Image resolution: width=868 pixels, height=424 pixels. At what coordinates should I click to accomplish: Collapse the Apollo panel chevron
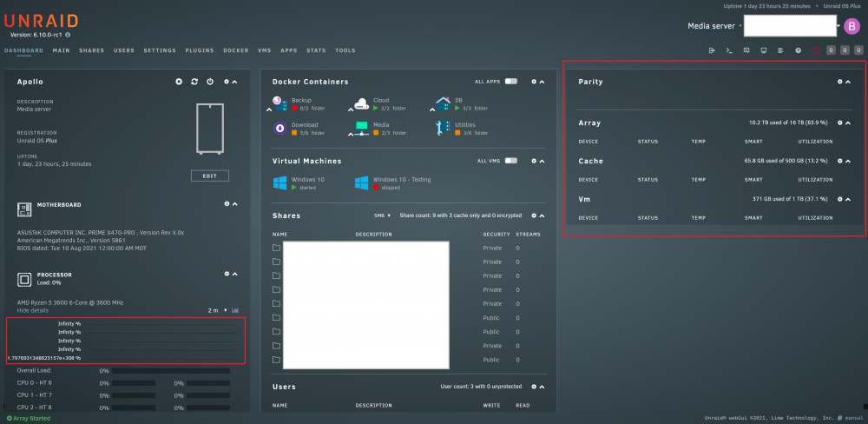point(234,82)
